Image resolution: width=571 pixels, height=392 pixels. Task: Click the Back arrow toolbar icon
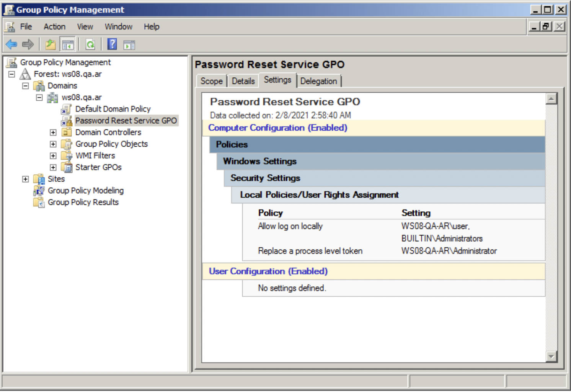click(x=11, y=44)
